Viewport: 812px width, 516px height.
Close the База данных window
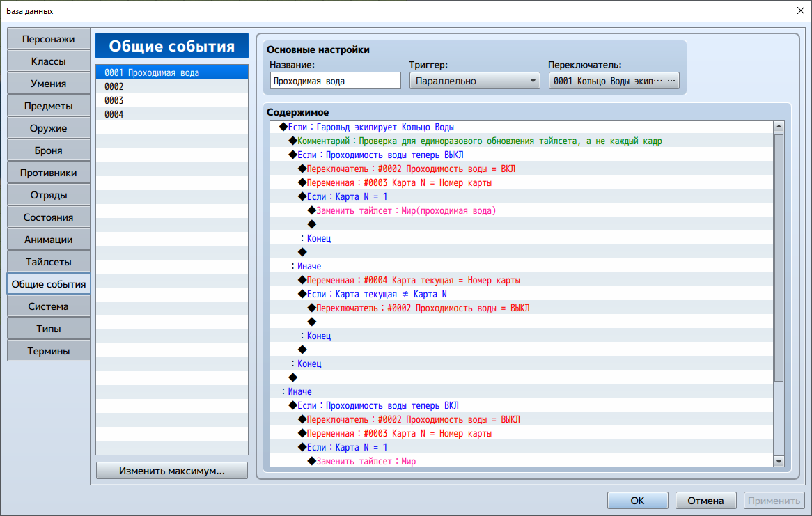coord(800,10)
